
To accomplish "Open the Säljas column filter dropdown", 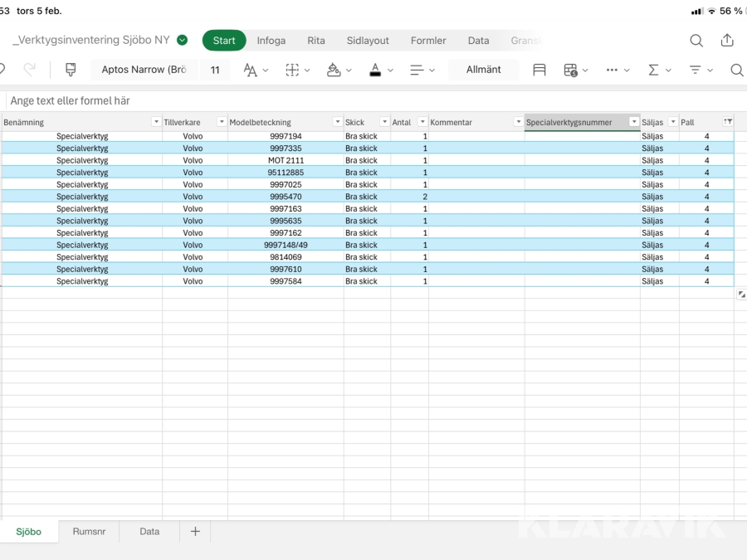I will point(672,122).
